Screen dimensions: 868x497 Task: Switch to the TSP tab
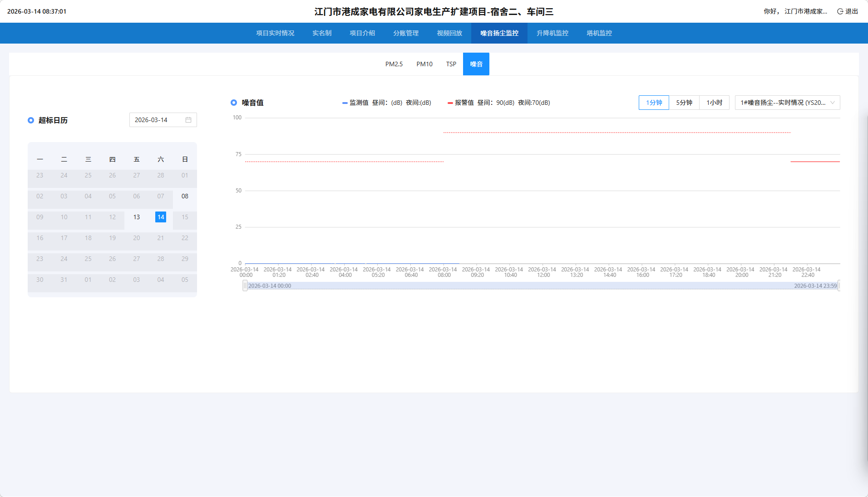pyautogui.click(x=451, y=64)
